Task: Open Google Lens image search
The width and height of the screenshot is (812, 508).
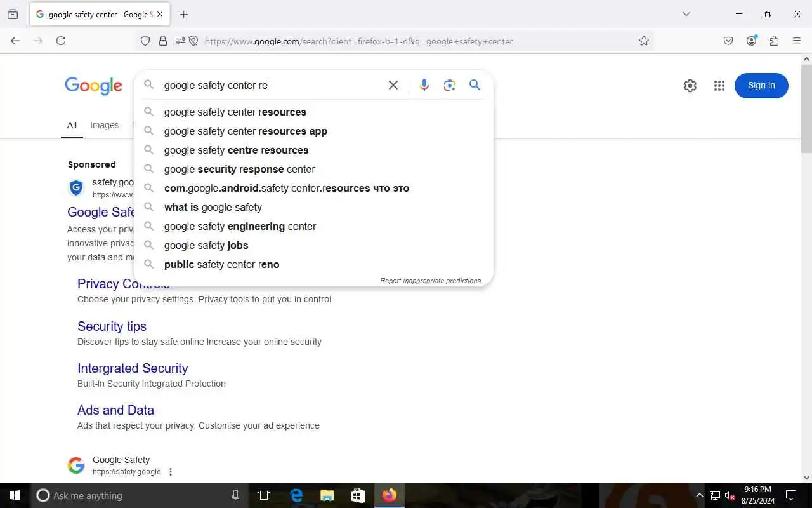Action: coord(450,85)
